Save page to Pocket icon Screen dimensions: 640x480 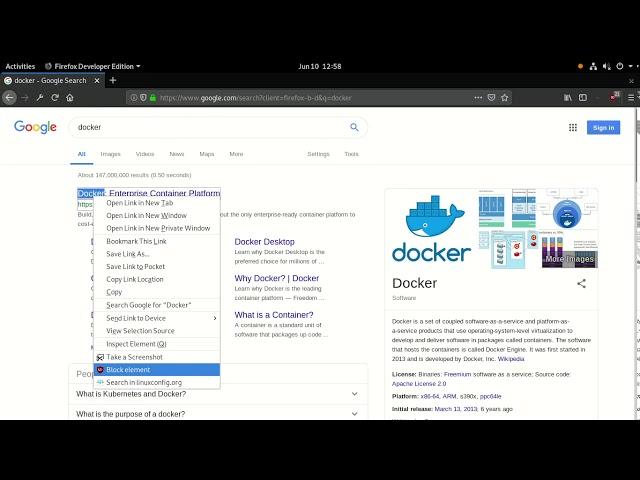tap(491, 98)
